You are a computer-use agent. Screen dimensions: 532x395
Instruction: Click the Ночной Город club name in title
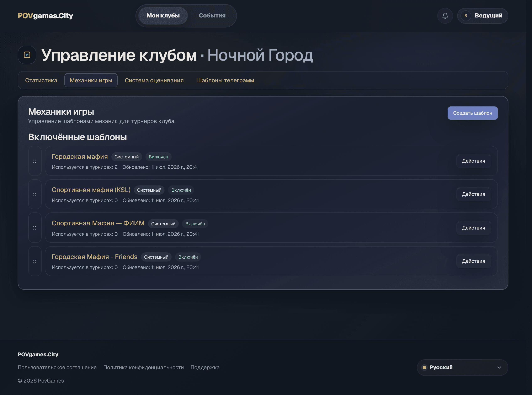point(260,55)
